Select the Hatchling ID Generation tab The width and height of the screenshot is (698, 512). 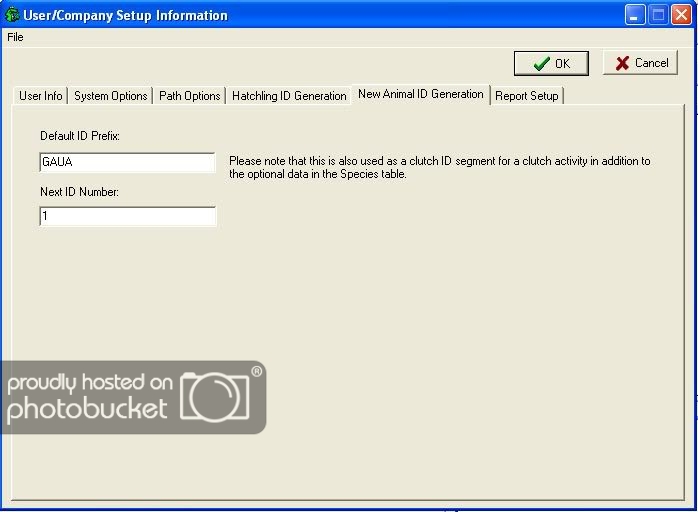(x=289, y=96)
